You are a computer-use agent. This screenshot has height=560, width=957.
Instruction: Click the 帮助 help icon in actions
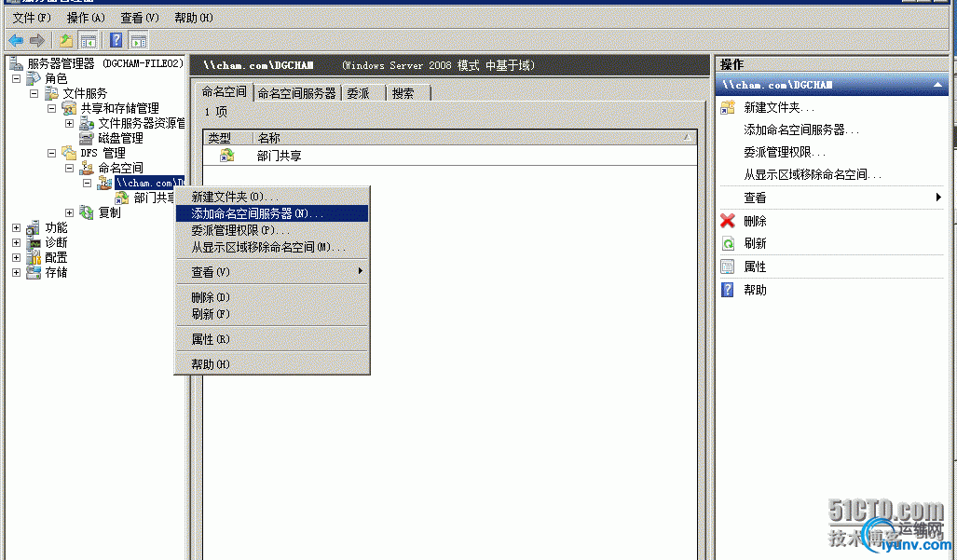pyautogui.click(x=728, y=290)
